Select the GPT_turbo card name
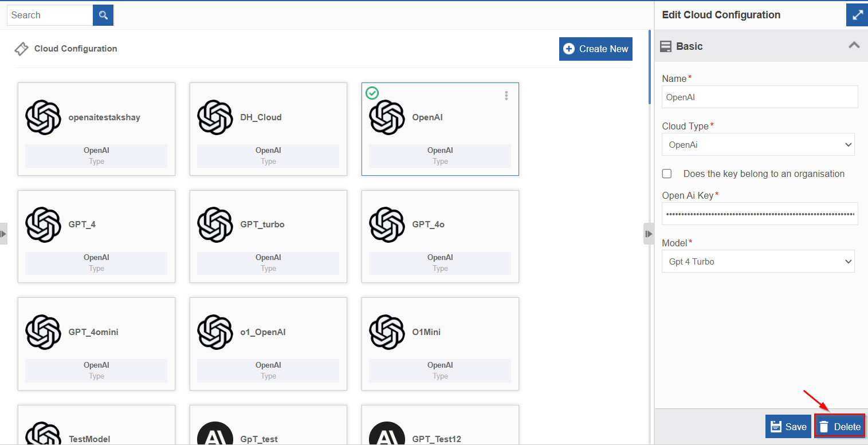Image resolution: width=868 pixels, height=445 pixels. [262, 225]
